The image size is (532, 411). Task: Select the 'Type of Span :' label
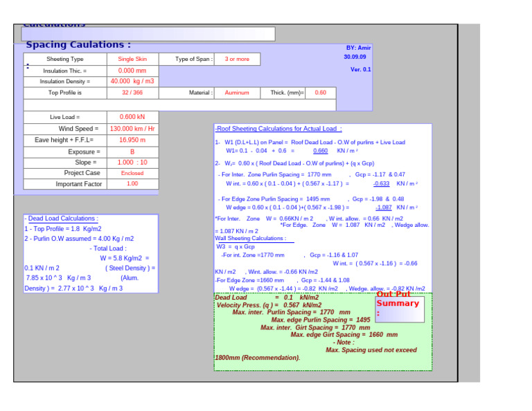[x=186, y=59]
